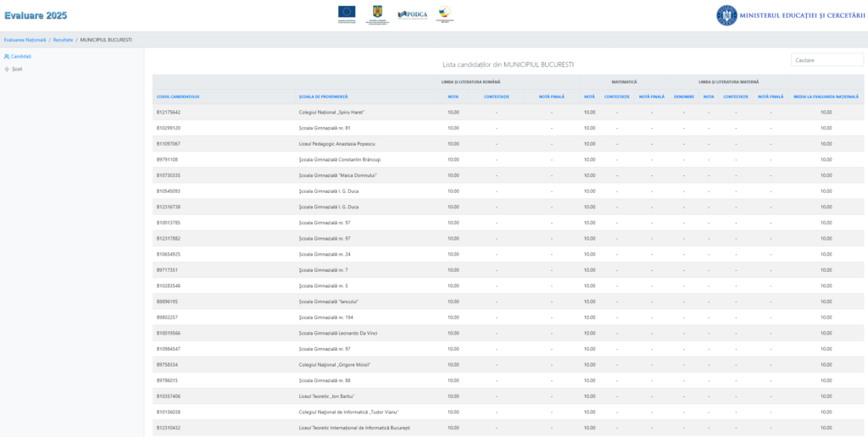Click Școala Gimnazială Leonardo Da Vinci cell
The image size is (868, 437).
point(338,333)
